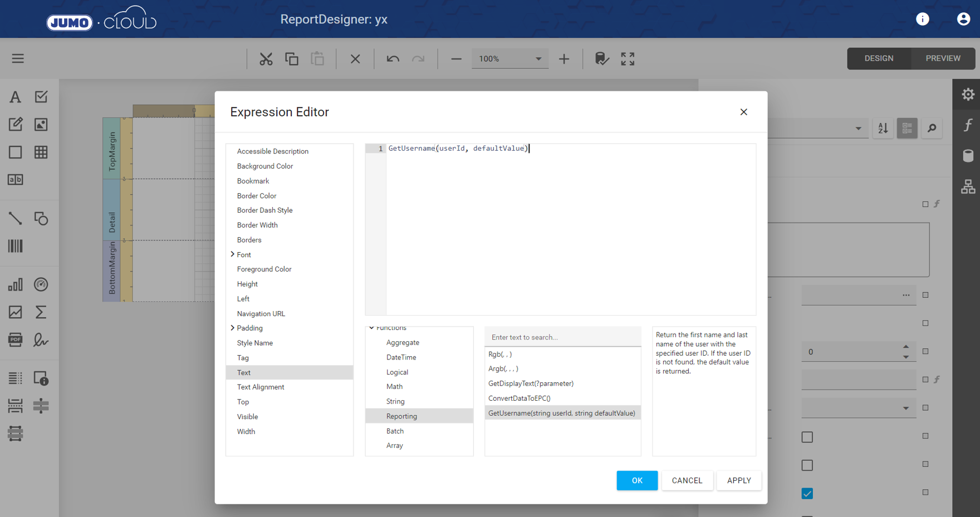Image resolution: width=980 pixels, height=517 pixels.
Task: Click the function search text field
Action: click(562, 337)
